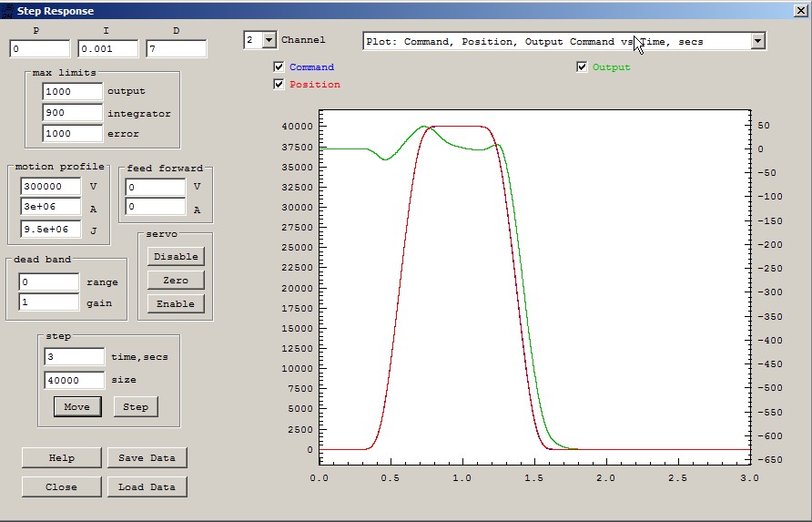Uncheck the Position plot checkbox

pyautogui.click(x=279, y=85)
